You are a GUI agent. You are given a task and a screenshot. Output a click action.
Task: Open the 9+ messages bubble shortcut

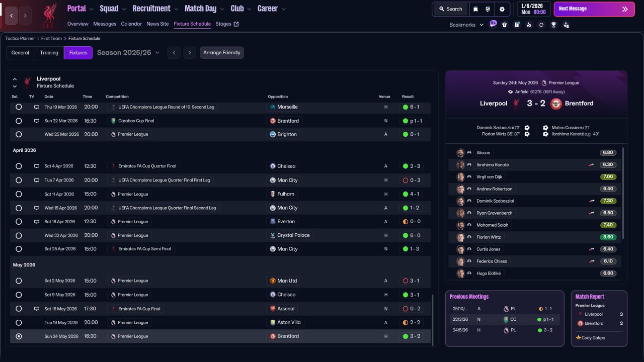point(493,24)
